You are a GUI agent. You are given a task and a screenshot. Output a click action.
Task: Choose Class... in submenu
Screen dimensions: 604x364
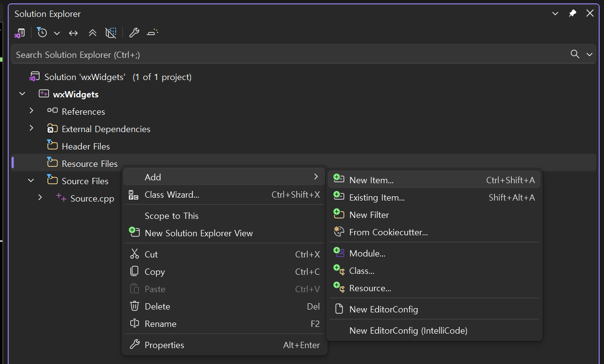point(434,270)
